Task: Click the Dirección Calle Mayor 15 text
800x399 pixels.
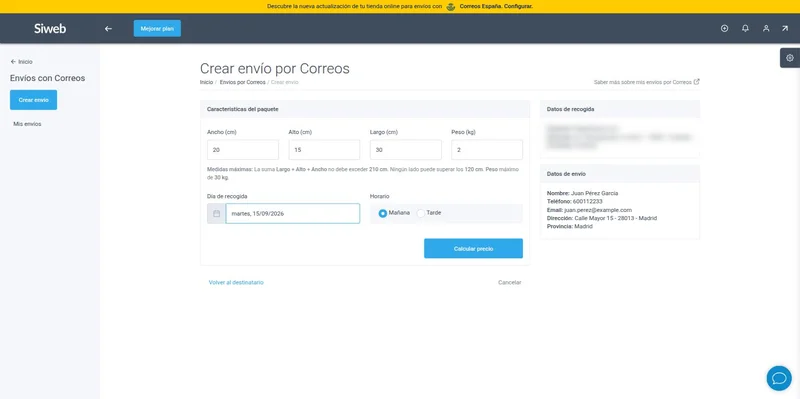Action: [x=602, y=218]
